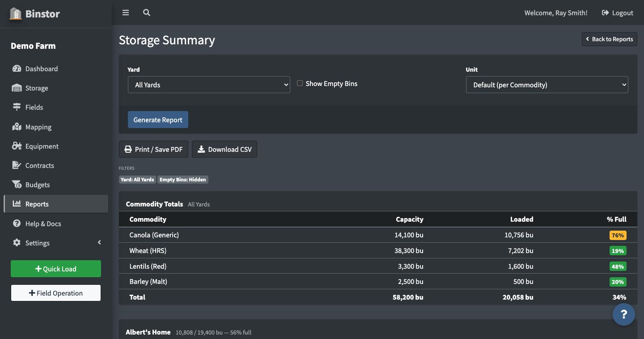644x339 pixels.
Task: Open Equipment in sidebar
Action: coord(56,146)
